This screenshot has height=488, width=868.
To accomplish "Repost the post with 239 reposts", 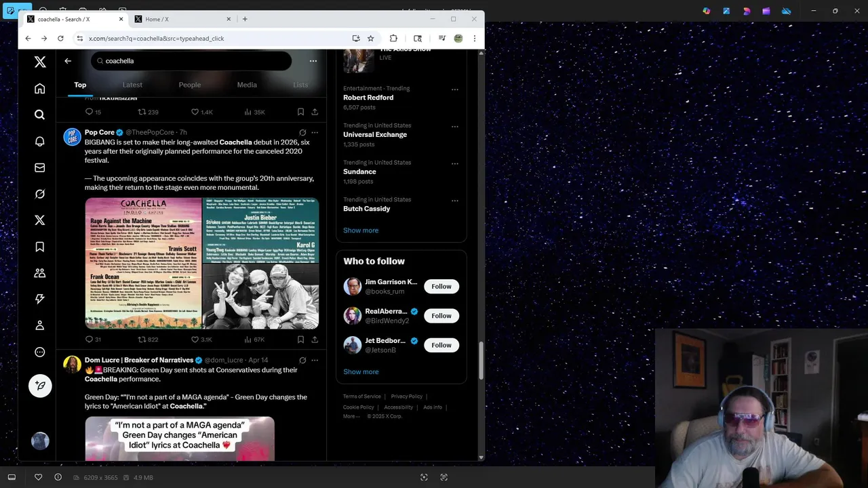I will (148, 112).
